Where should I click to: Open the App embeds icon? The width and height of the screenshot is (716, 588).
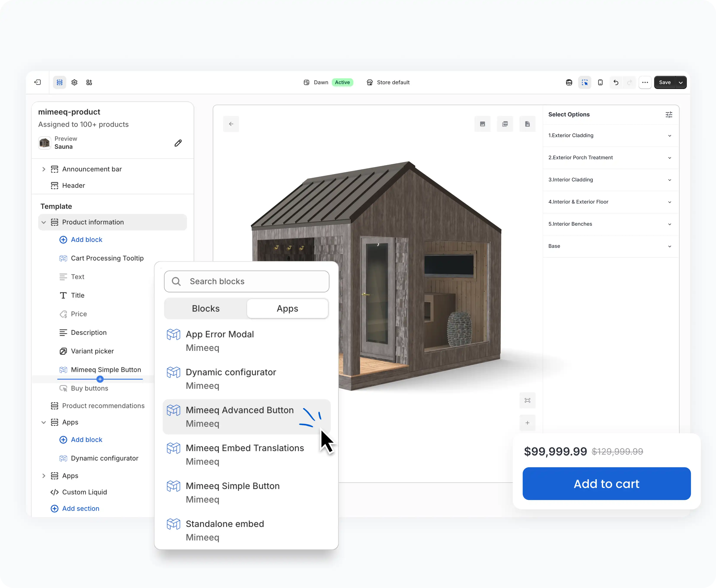click(x=89, y=82)
